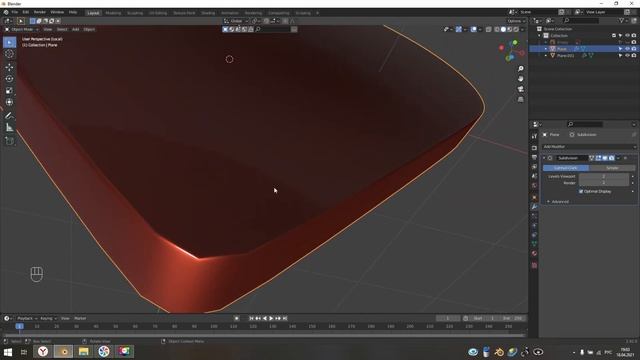Screen dimensions: 640x360
Task: Open the Texture properties tab
Action: click(x=534, y=265)
